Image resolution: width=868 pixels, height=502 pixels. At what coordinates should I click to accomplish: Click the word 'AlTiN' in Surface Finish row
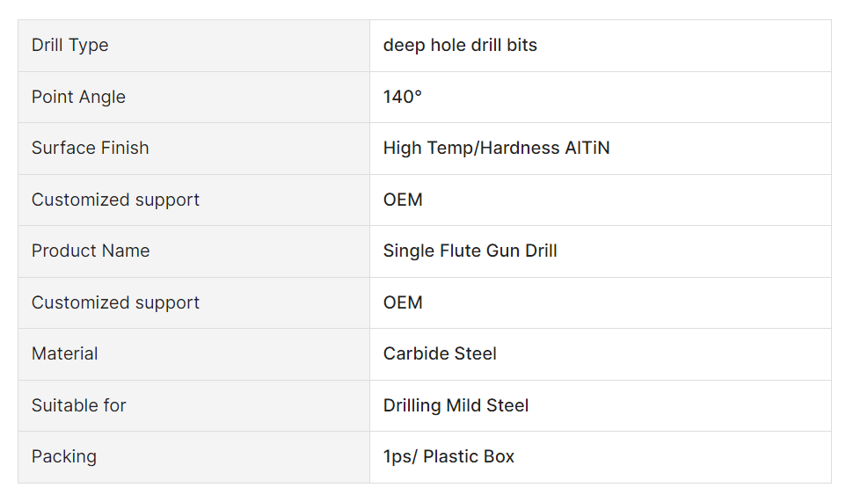587,149
